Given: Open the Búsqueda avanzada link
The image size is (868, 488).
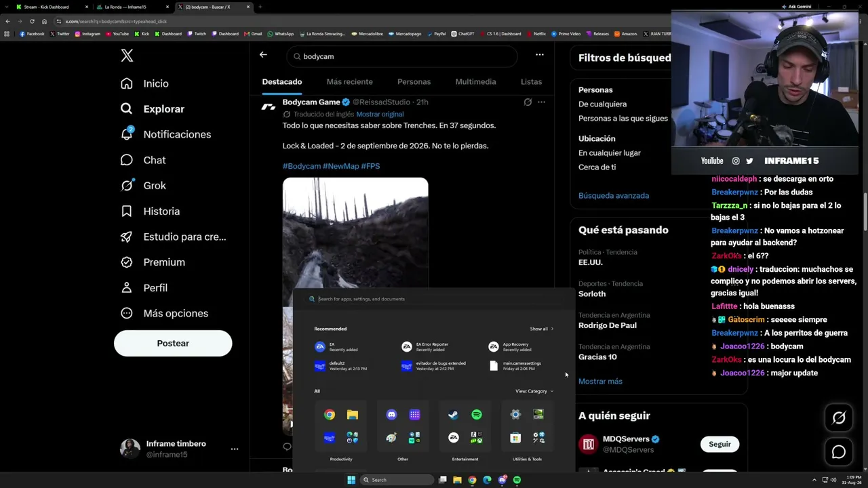Looking at the screenshot, I should click(614, 196).
